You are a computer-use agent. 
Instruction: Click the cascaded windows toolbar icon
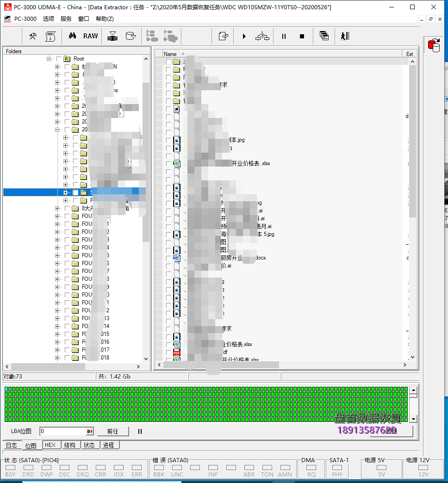pos(324,36)
